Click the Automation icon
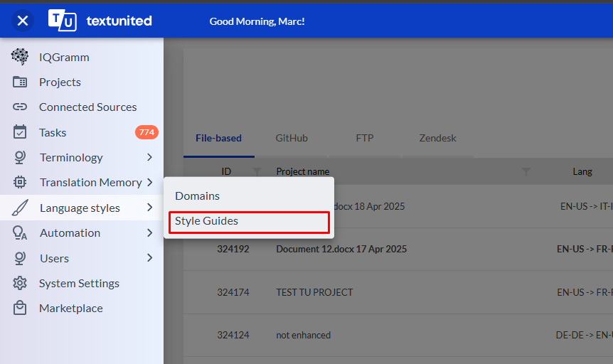 (x=19, y=232)
